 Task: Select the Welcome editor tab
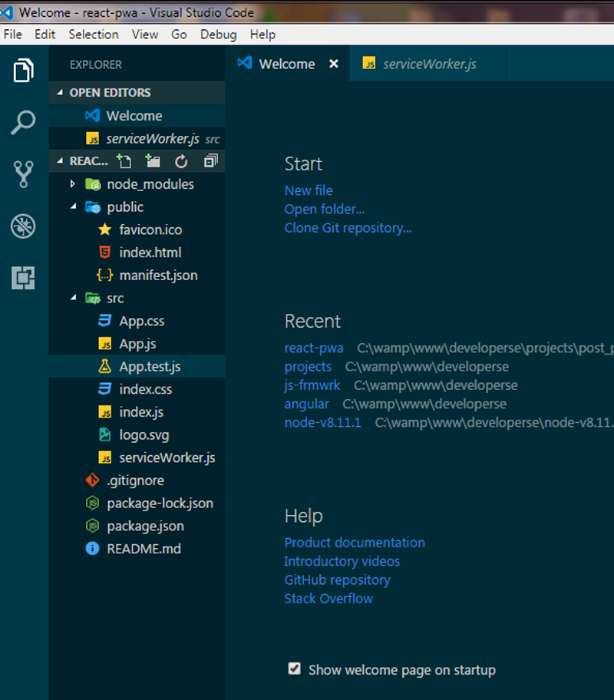coord(287,64)
